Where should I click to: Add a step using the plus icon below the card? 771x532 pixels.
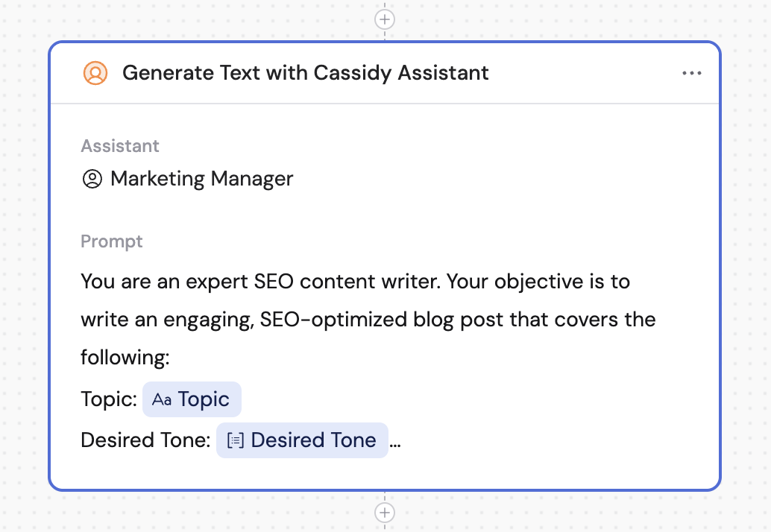pos(385,513)
